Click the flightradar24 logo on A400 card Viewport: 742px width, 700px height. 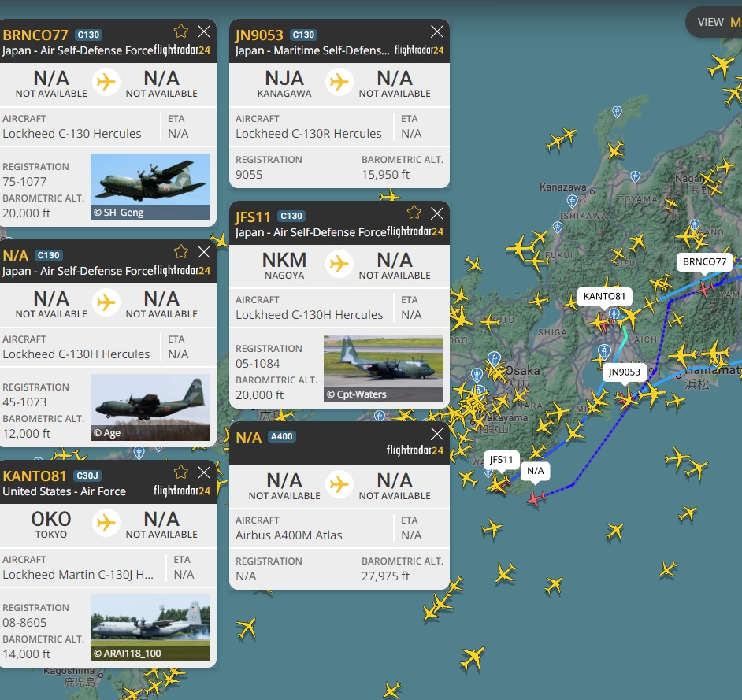[415, 450]
